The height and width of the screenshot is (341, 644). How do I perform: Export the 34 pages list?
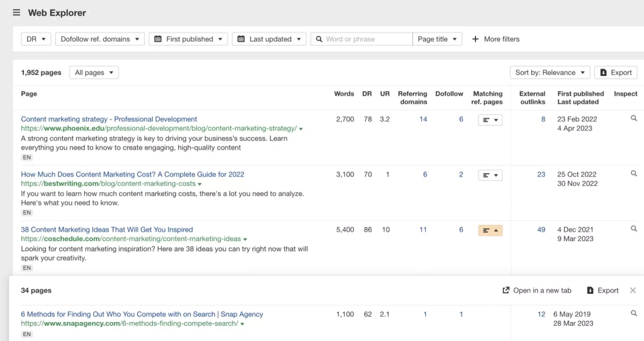[602, 291]
